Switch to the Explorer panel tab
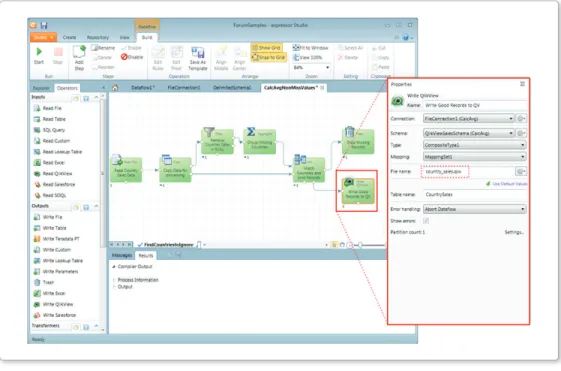 click(x=41, y=88)
